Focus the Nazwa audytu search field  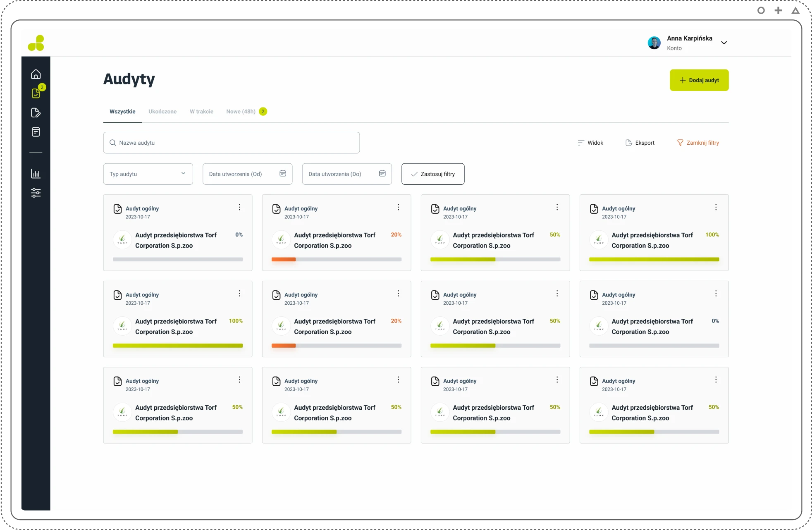(232, 143)
